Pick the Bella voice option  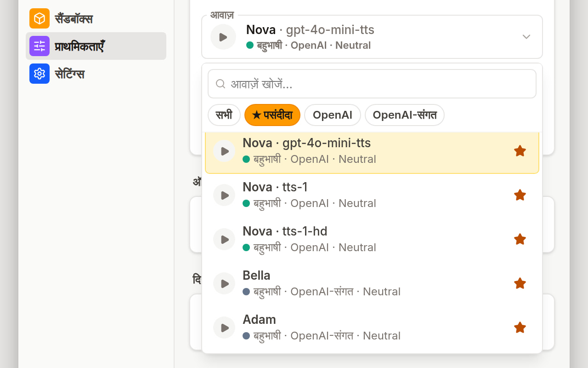point(372,284)
